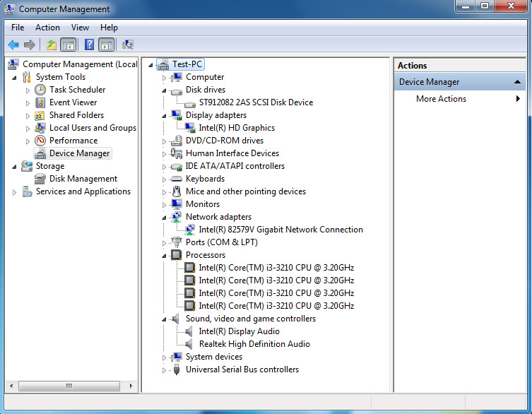
Task: Select Intel(R) HD Graphics adapter
Action: 237,128
